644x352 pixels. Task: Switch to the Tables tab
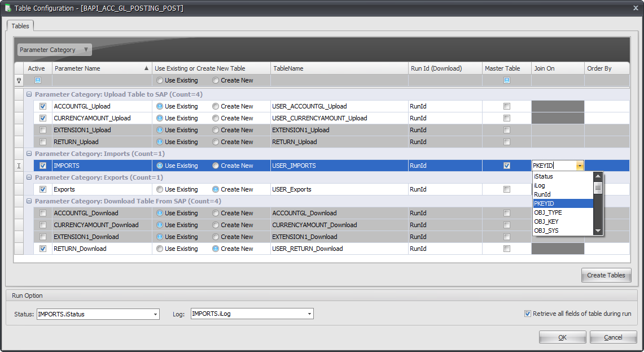(20, 26)
